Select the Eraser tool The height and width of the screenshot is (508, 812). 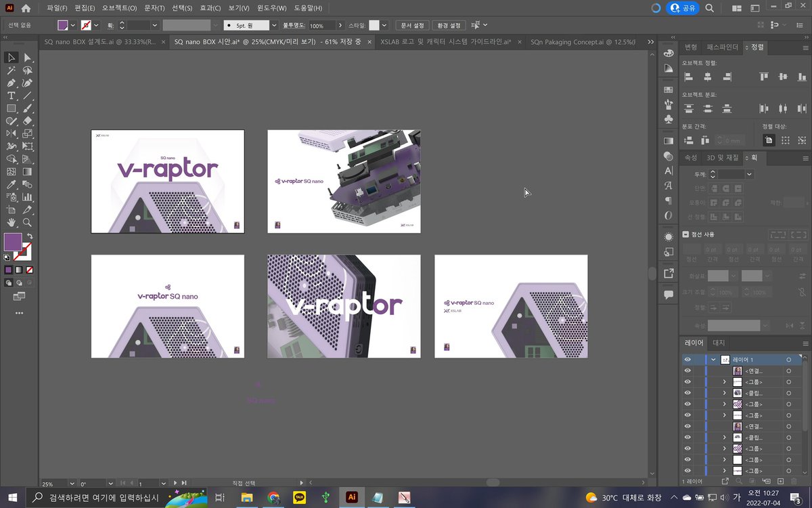pyautogui.click(x=28, y=121)
